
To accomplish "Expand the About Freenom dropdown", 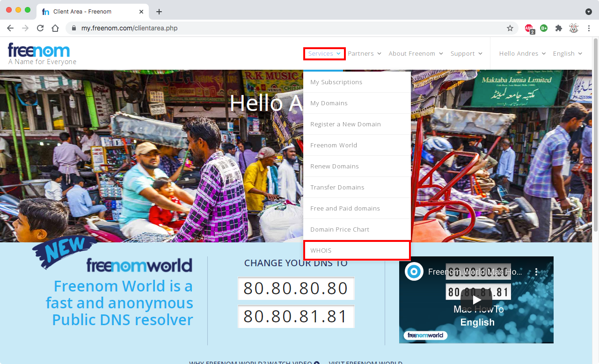I will tap(415, 54).
